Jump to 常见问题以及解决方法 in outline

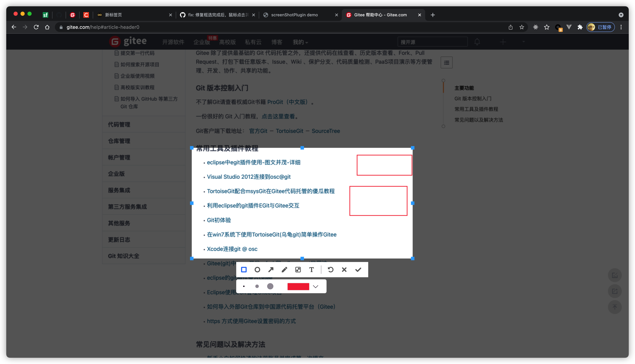(x=479, y=120)
